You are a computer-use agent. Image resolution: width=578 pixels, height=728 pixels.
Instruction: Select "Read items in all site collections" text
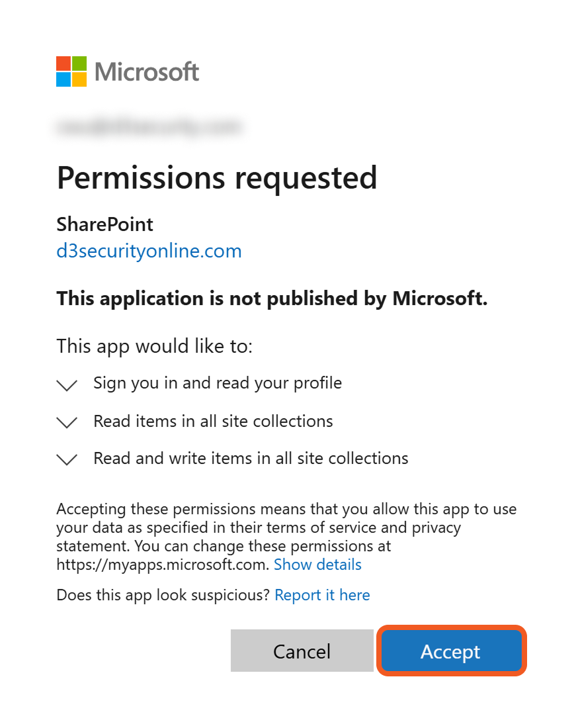tap(213, 421)
